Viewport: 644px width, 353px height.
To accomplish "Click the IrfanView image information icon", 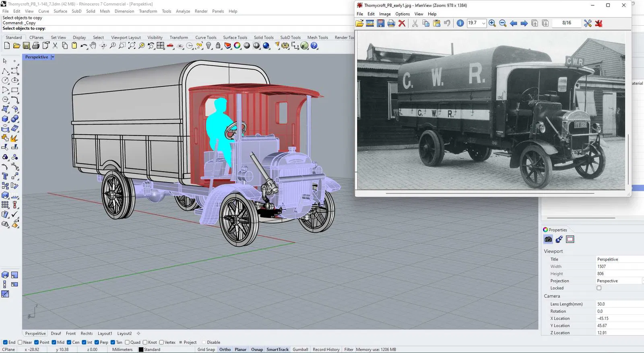I will tap(460, 23).
